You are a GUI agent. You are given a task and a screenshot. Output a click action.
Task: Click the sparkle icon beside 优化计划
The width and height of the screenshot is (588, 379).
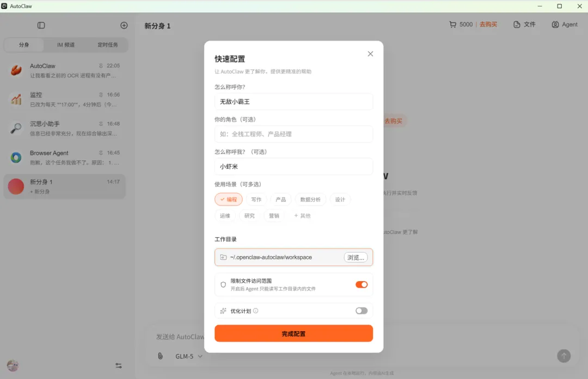[x=223, y=311]
